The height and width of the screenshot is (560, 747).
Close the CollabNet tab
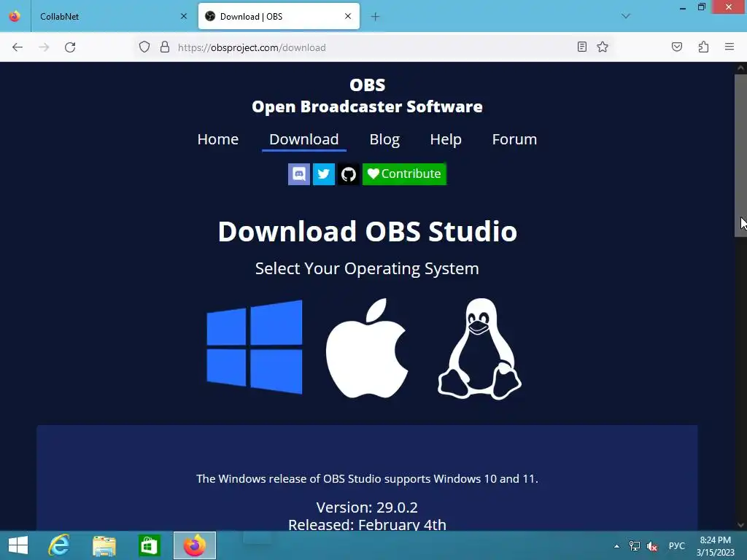pos(183,16)
